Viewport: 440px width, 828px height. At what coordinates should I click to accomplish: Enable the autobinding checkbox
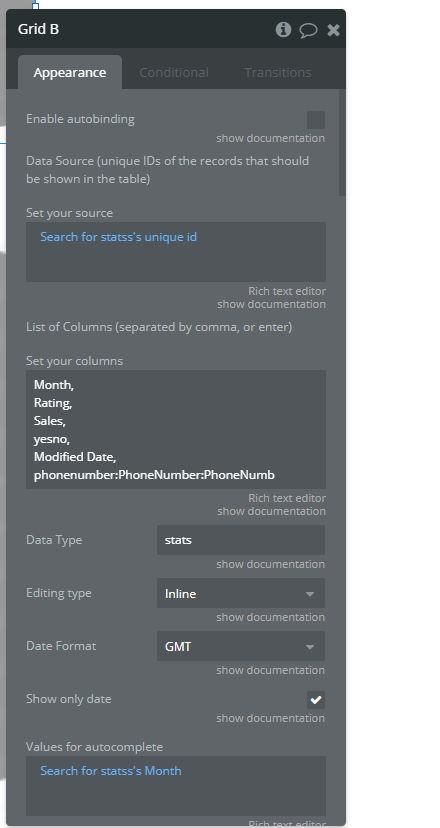coord(316,120)
